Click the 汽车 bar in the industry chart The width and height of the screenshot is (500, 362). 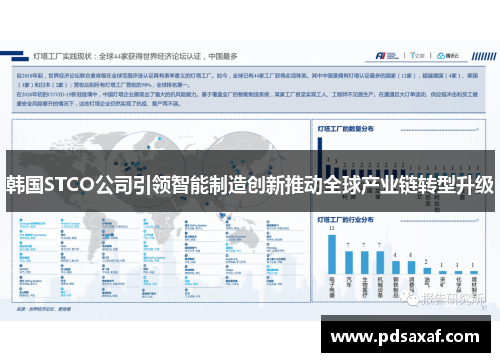[x=349, y=263]
